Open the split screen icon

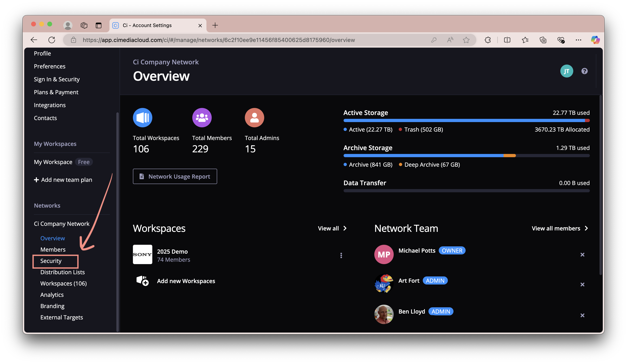[507, 40]
